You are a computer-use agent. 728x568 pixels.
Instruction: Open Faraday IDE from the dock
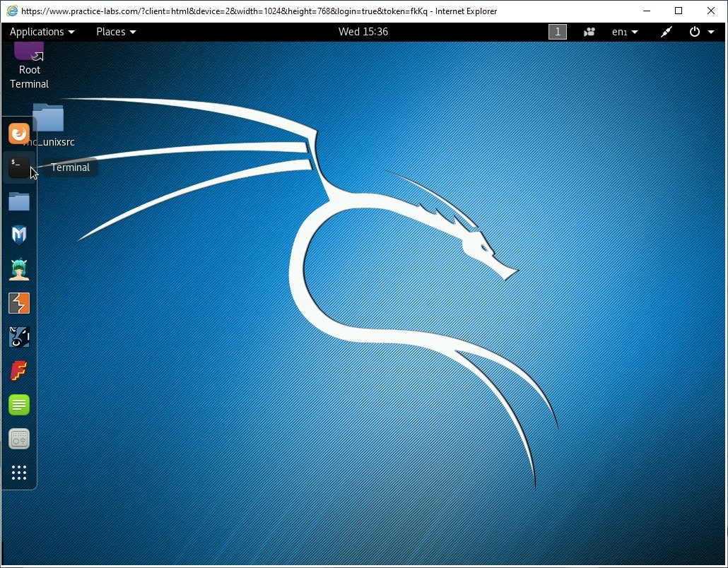[19, 371]
